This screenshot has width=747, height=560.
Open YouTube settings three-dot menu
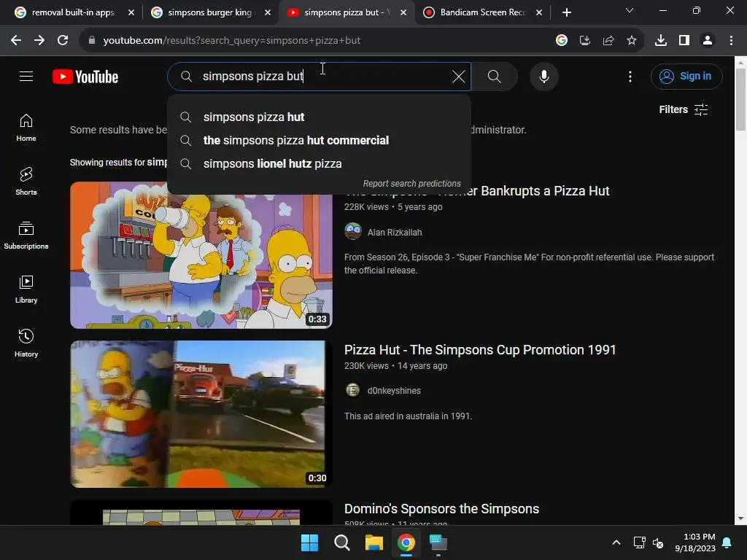click(630, 76)
